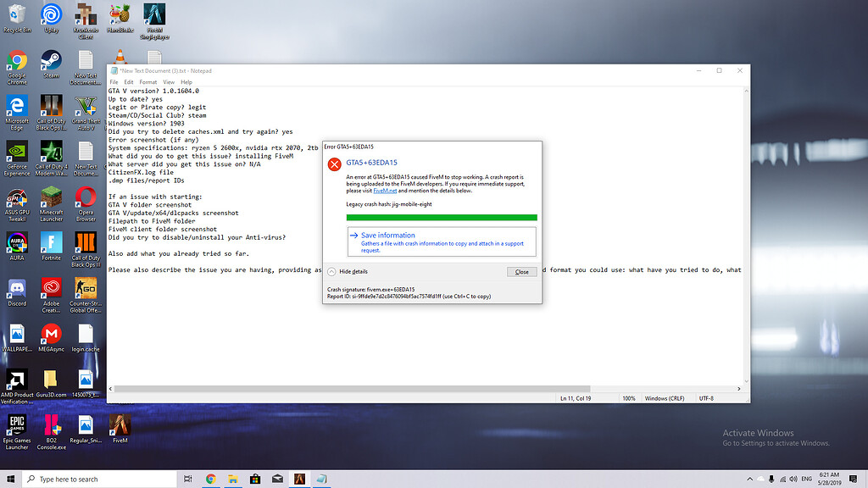Launch MEGAsync from the desktop

tap(51, 334)
